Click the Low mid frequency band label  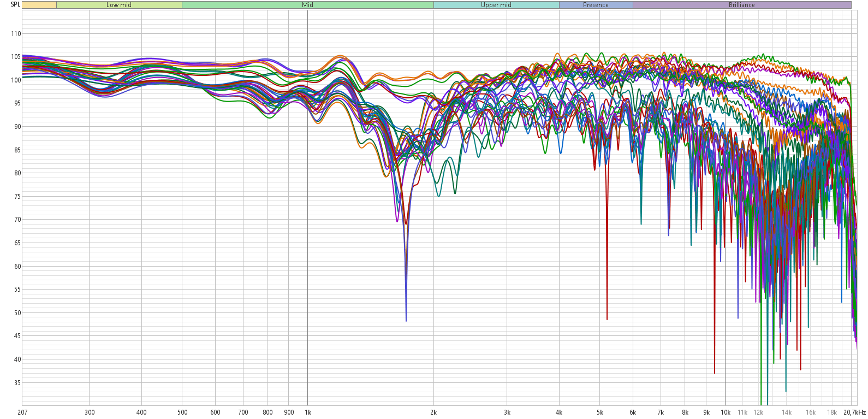[119, 5]
